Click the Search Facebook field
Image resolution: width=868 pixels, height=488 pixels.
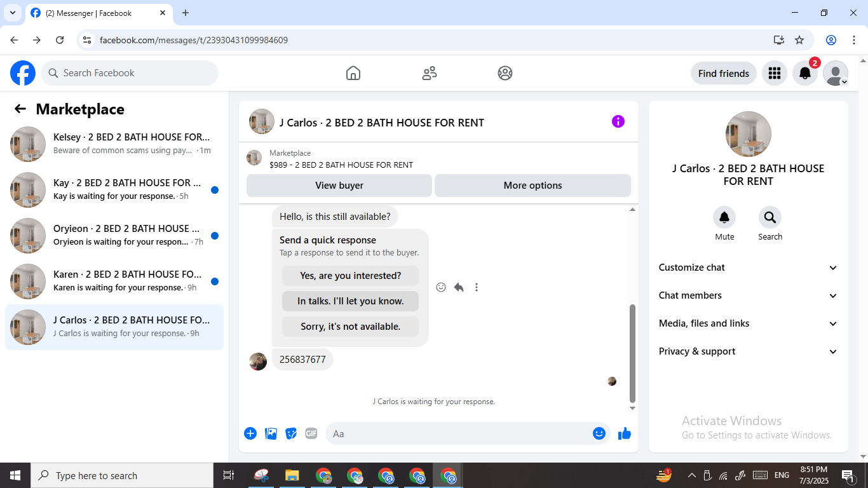(130, 73)
